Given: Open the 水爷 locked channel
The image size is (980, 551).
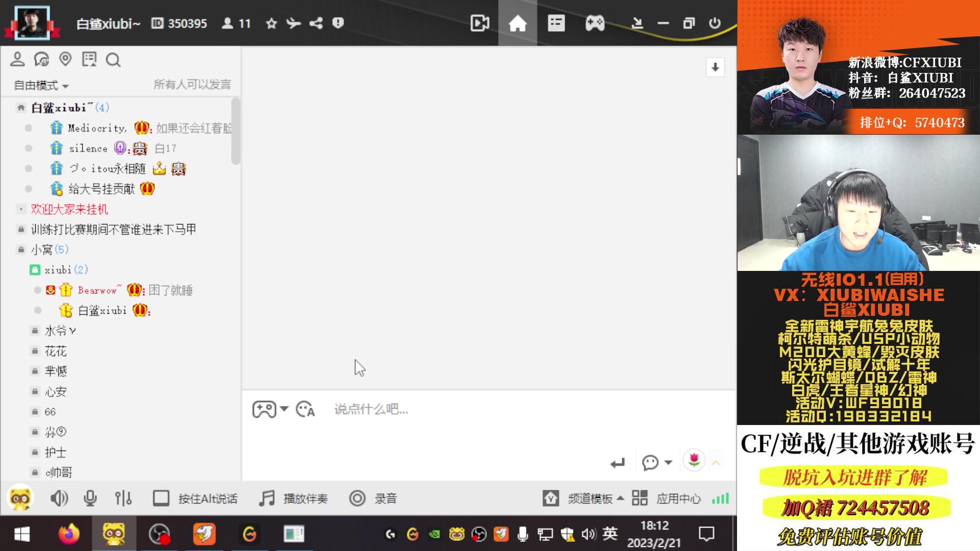Looking at the screenshot, I should (60, 331).
